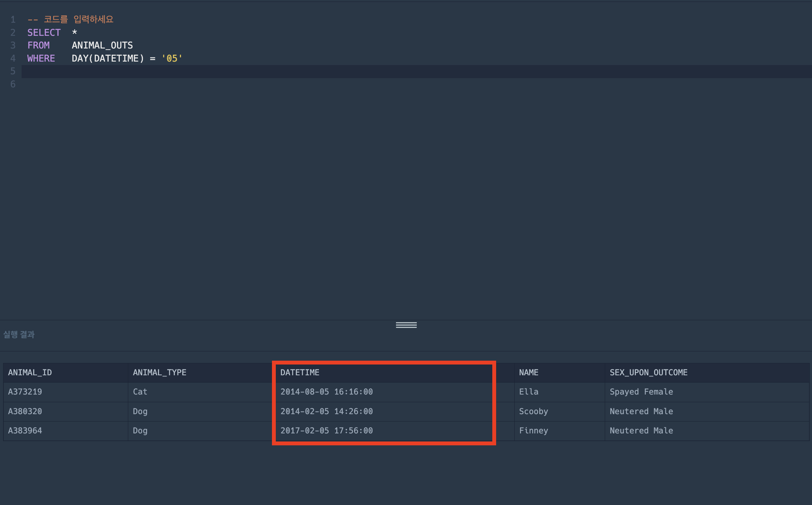Image resolution: width=812 pixels, height=505 pixels.
Task: Click the NAME column header
Action: point(528,373)
